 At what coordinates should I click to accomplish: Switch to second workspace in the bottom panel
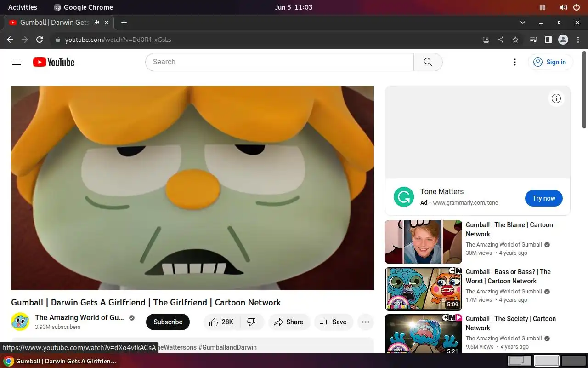(547, 361)
